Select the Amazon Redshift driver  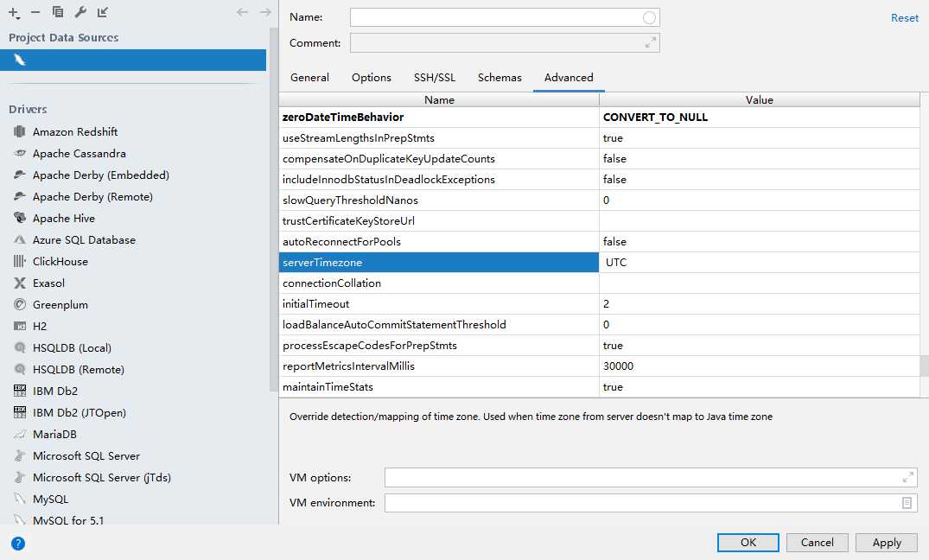click(x=74, y=131)
